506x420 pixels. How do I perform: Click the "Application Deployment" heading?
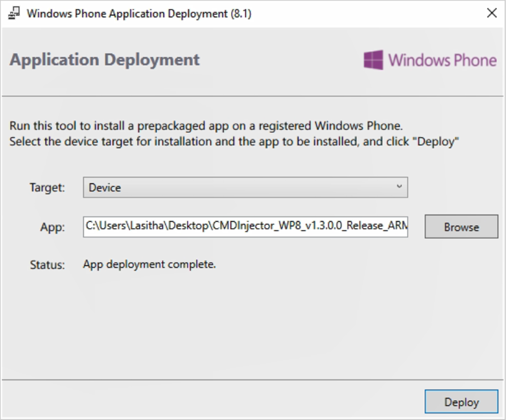[105, 60]
